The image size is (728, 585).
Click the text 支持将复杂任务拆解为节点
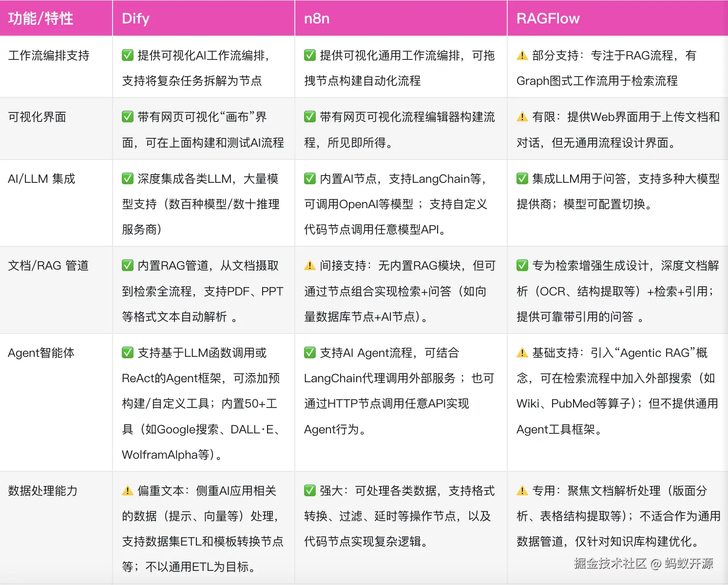tap(192, 81)
